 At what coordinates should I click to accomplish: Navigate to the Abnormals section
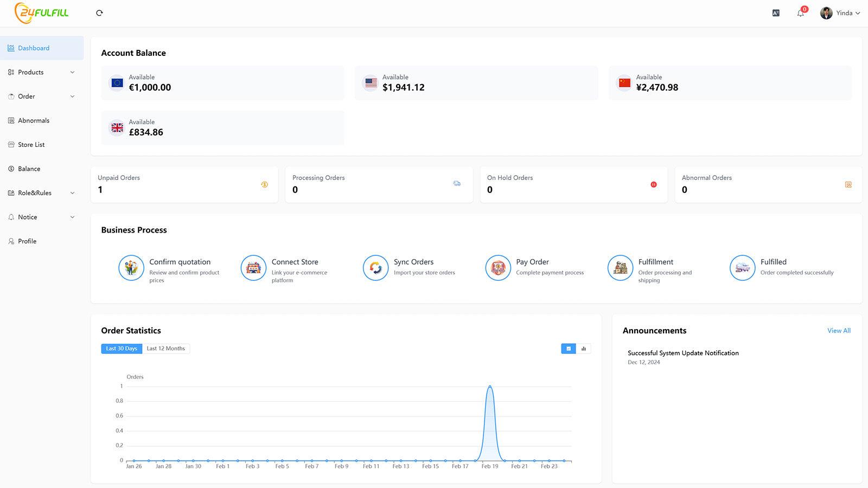click(x=34, y=120)
